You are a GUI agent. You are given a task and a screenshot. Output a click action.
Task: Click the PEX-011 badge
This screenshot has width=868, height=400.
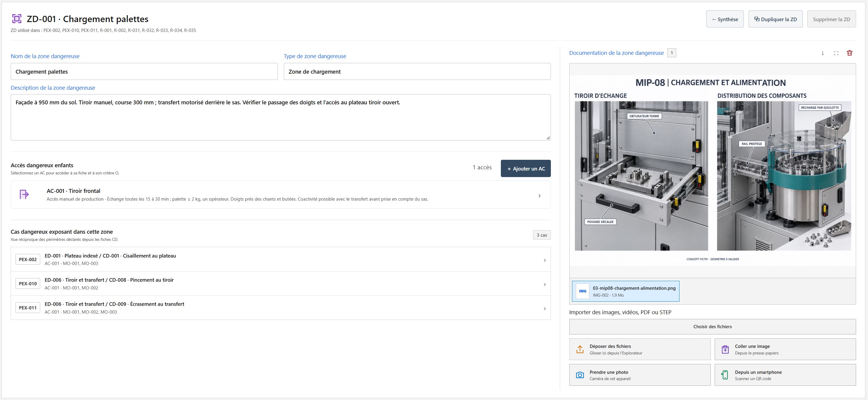tap(28, 308)
